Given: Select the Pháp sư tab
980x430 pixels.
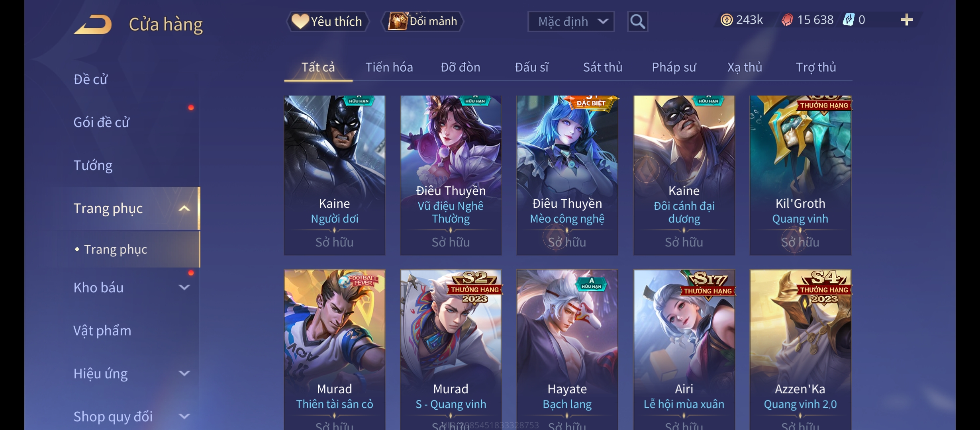Looking at the screenshot, I should pos(674,67).
